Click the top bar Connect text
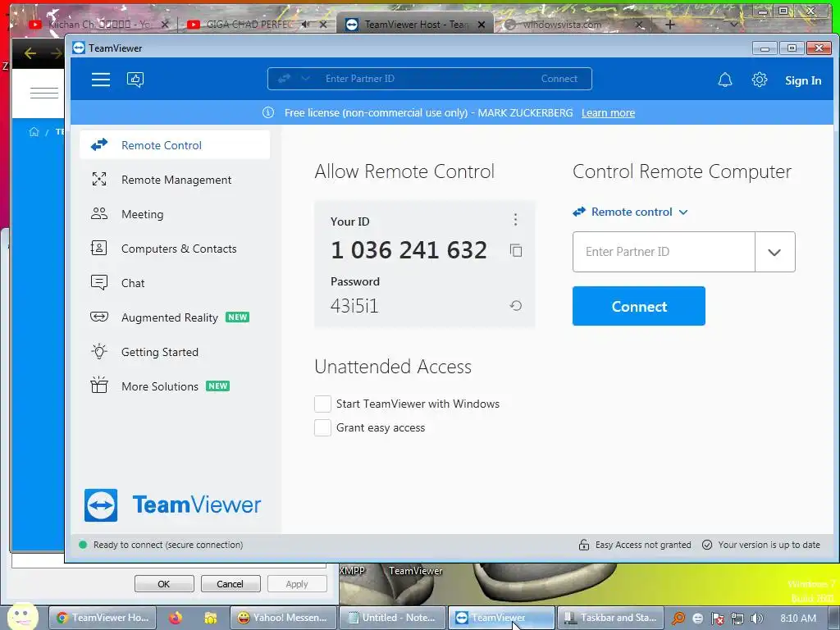840x630 pixels. click(x=559, y=79)
